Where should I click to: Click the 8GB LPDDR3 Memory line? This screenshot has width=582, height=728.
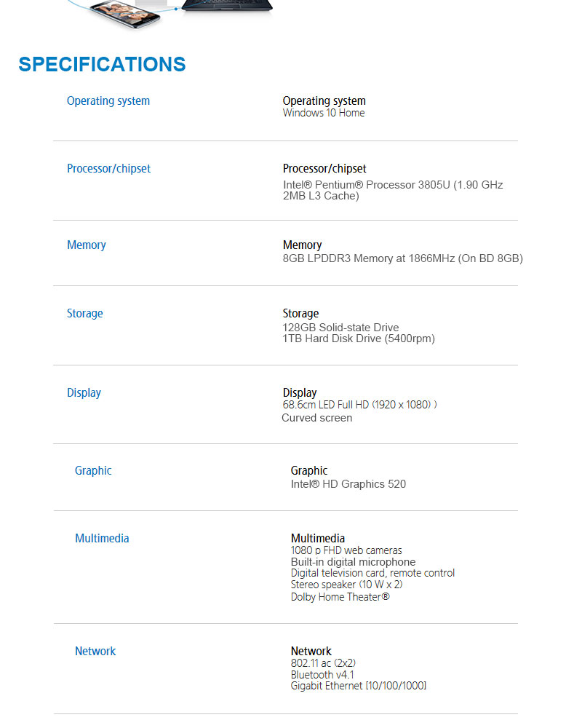coord(402,258)
